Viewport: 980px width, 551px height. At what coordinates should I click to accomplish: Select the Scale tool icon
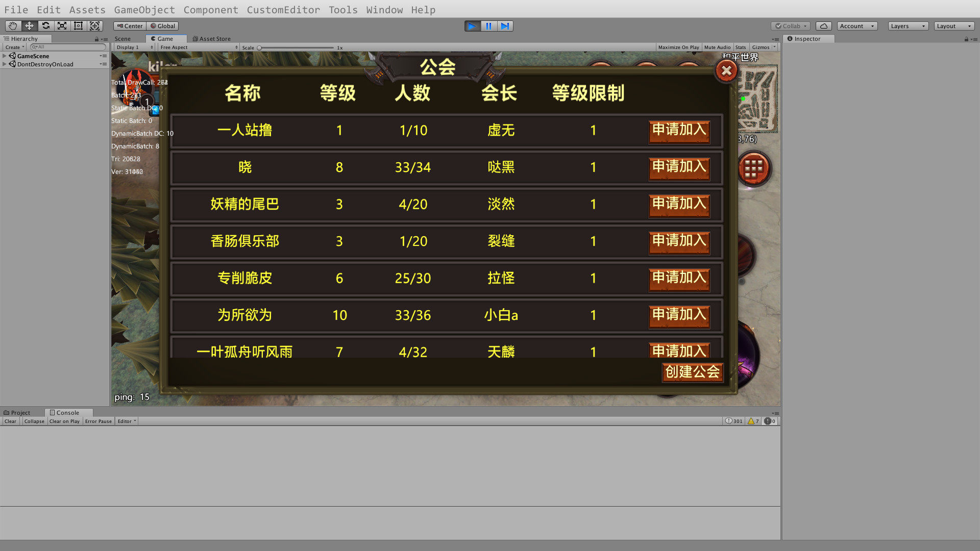click(62, 26)
